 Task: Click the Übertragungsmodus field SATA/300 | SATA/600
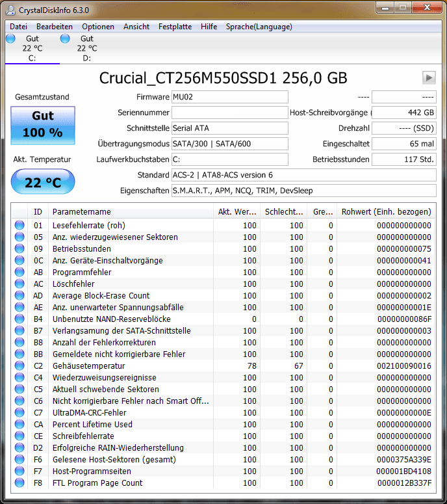click(229, 144)
